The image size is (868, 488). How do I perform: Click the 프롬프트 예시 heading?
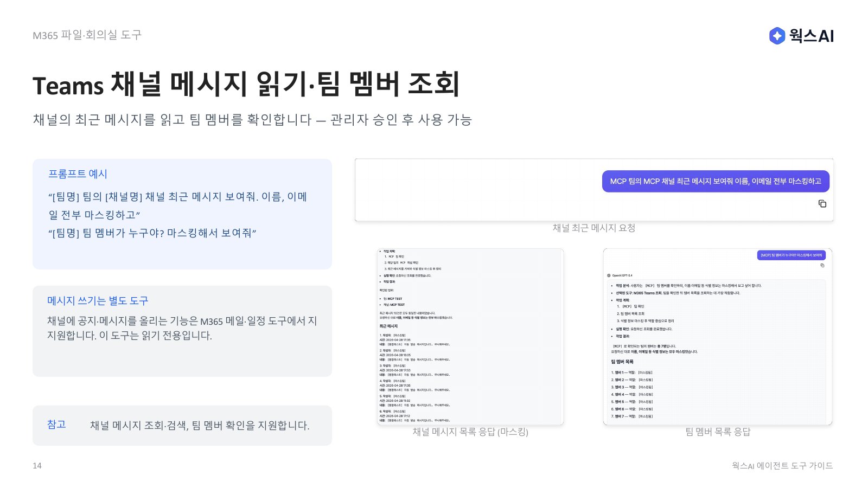point(78,174)
